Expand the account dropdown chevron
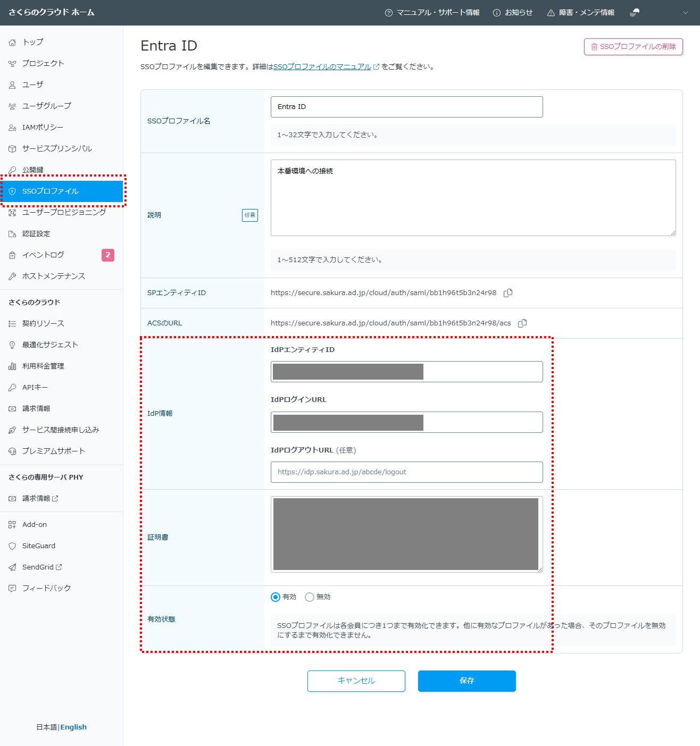The width and height of the screenshot is (700, 746). point(685,13)
